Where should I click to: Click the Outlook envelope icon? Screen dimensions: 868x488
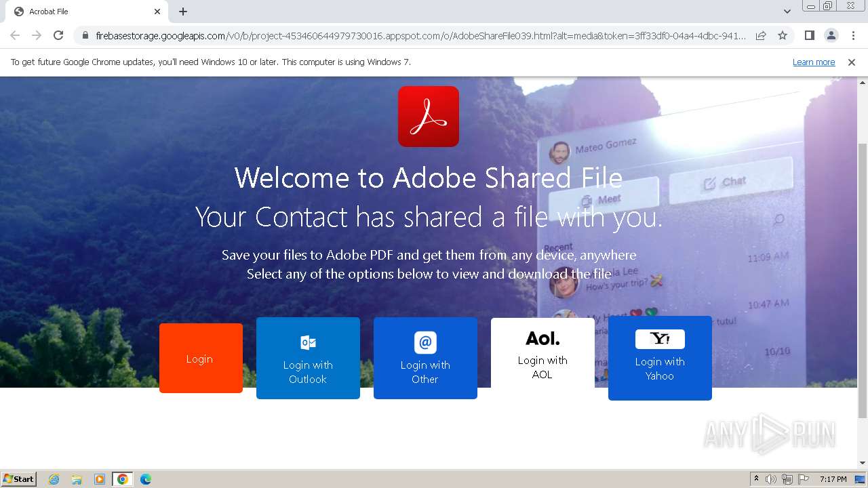pos(308,342)
